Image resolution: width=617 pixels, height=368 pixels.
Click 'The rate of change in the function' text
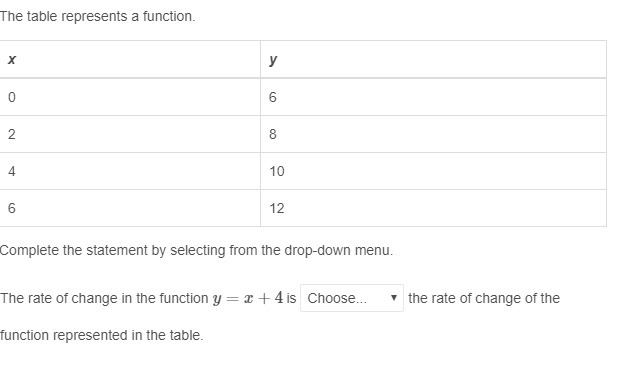[104, 298]
